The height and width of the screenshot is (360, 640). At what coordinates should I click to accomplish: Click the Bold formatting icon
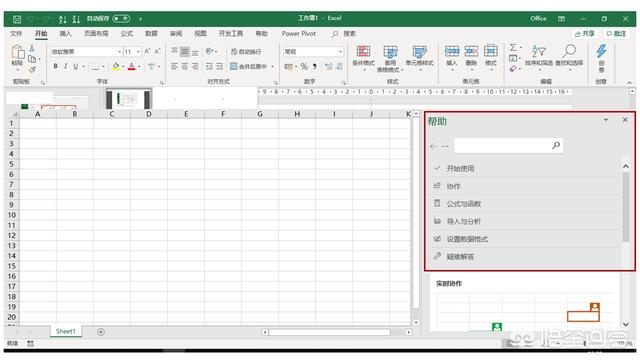(x=56, y=66)
